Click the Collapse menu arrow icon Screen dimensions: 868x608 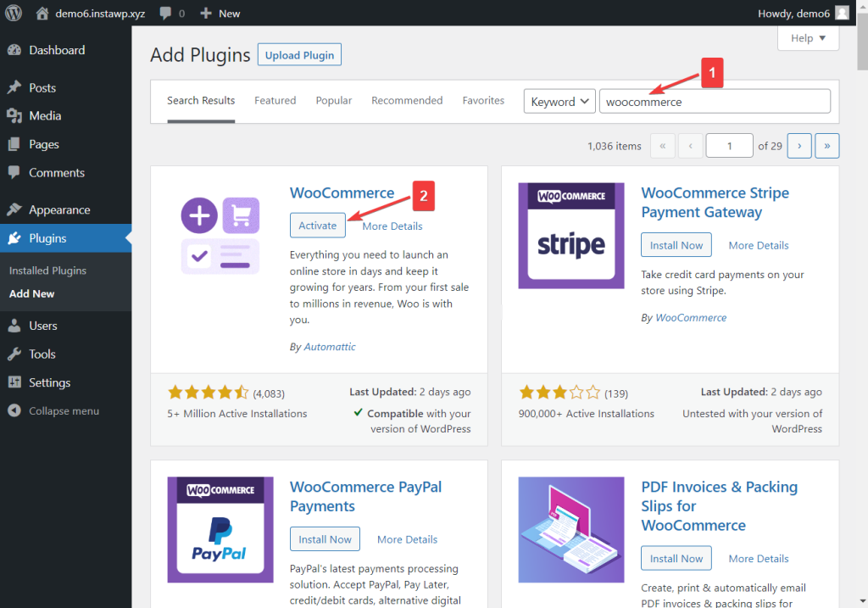[x=14, y=411]
